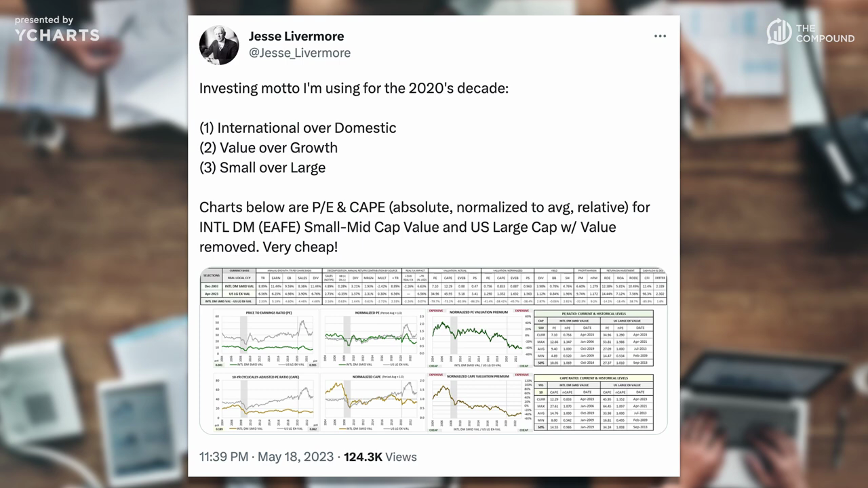Screen dimensions: 868x488
Task: Click the tweet line 'Value over Growth'
Action: [269, 148]
